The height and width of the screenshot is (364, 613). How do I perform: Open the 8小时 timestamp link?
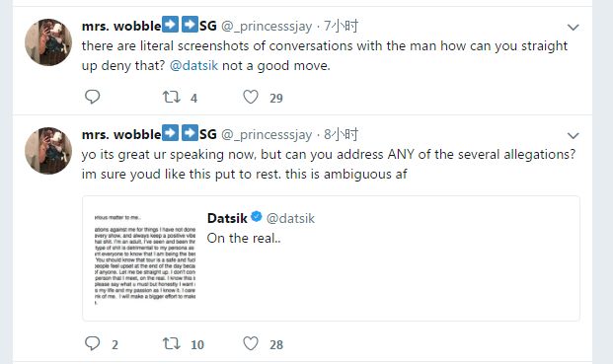click(x=341, y=134)
